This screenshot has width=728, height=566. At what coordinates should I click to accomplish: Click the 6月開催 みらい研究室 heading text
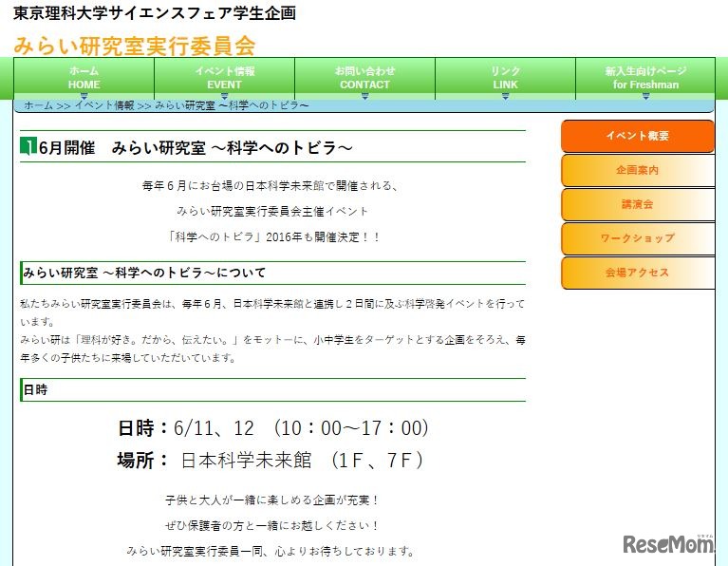[196, 148]
